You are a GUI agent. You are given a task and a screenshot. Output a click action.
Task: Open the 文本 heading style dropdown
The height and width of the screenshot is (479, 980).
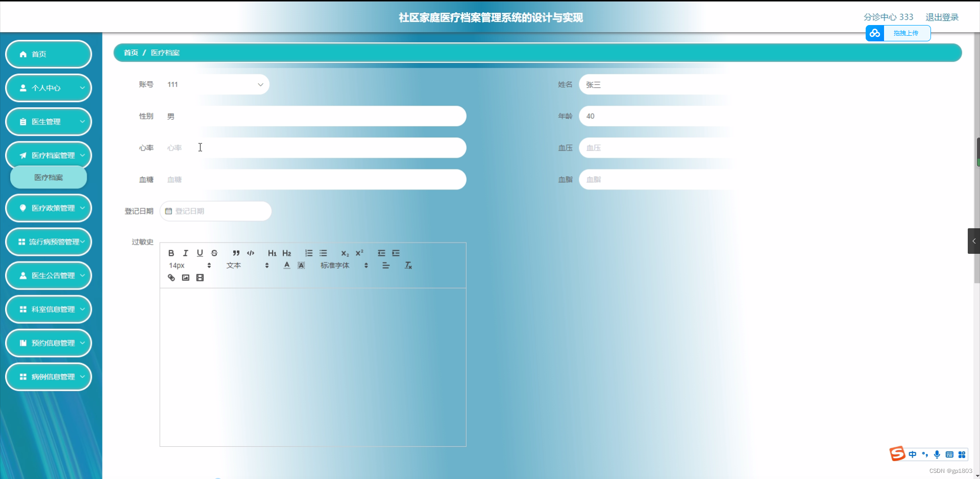click(248, 266)
